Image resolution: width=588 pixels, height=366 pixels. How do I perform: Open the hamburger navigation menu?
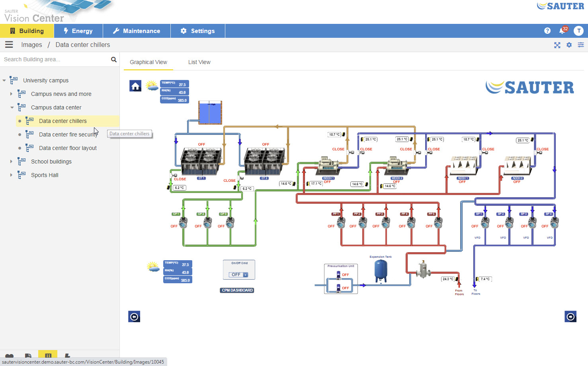coord(9,45)
